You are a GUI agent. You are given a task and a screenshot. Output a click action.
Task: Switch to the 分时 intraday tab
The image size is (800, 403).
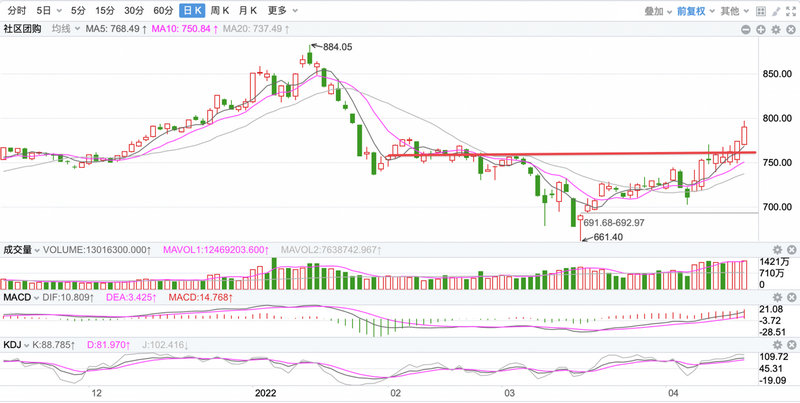pos(16,10)
